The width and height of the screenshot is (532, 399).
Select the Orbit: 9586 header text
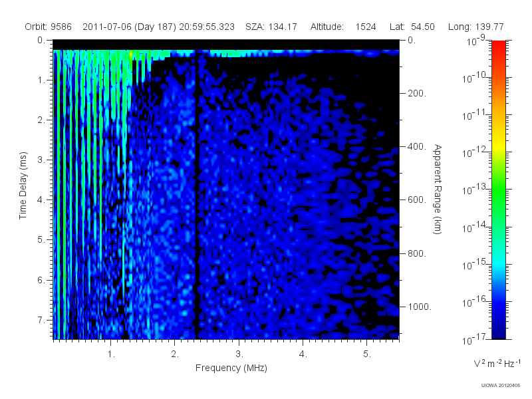pyautogui.click(x=48, y=27)
